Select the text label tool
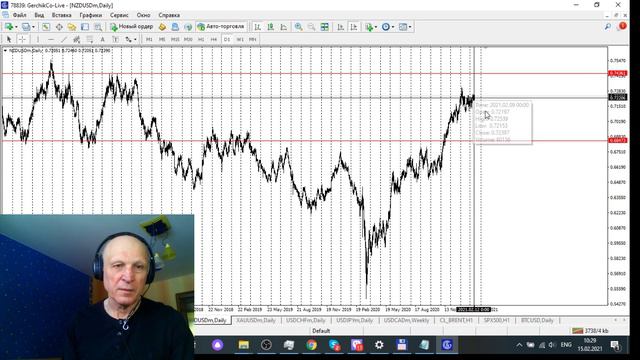 [116, 39]
